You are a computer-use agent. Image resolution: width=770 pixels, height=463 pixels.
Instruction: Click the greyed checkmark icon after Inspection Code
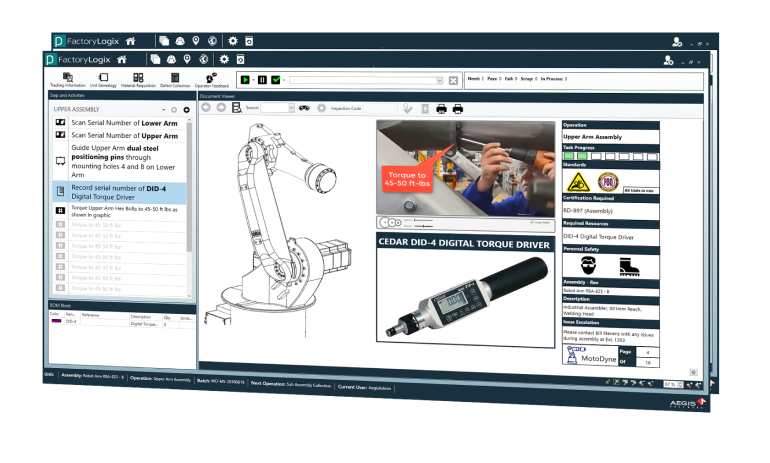[x=408, y=109]
